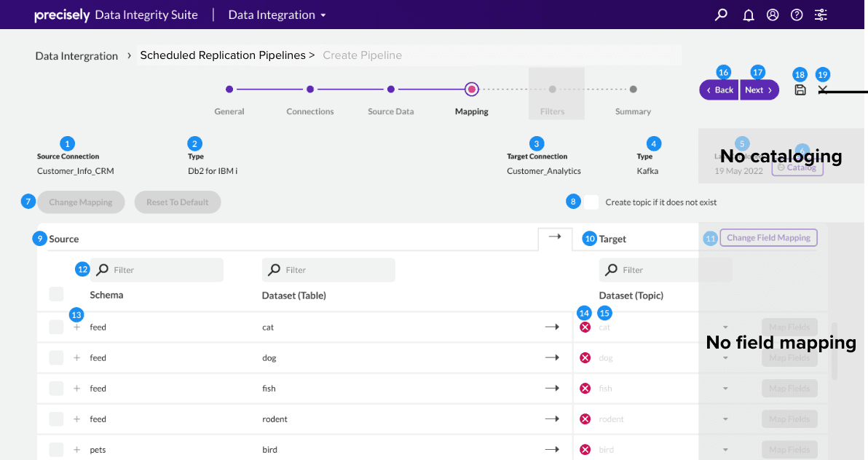Click Map Fields in the cat row
This screenshot has width=868, height=460.
(789, 327)
